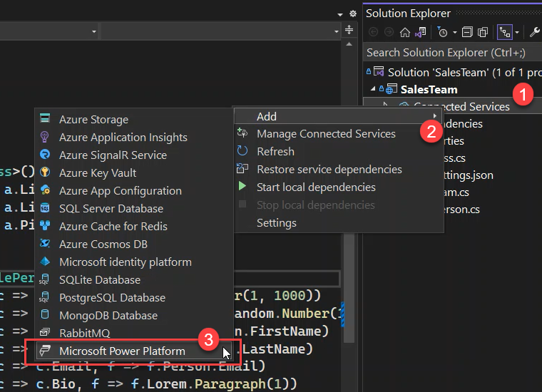
Task: Switch between solutions and folder views icon
Action: 421,33
